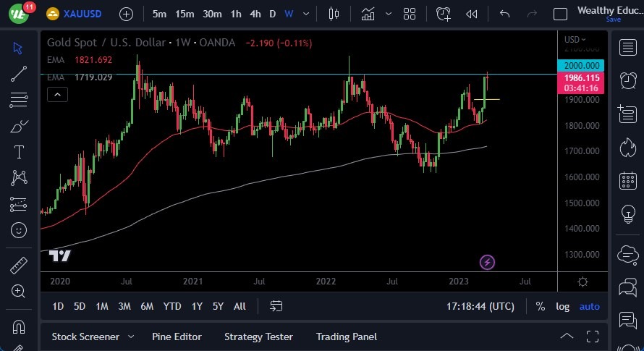This screenshot has width=644, height=351.
Task: Toggle auto scale option
Action: (589, 306)
